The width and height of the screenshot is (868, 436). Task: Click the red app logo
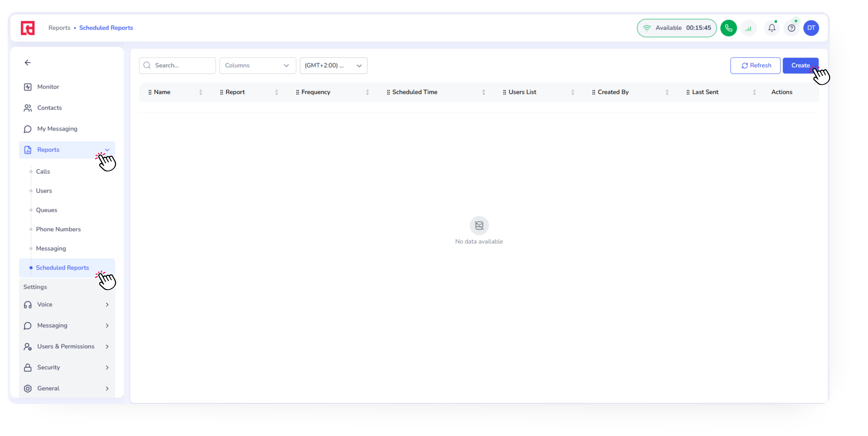(x=28, y=28)
